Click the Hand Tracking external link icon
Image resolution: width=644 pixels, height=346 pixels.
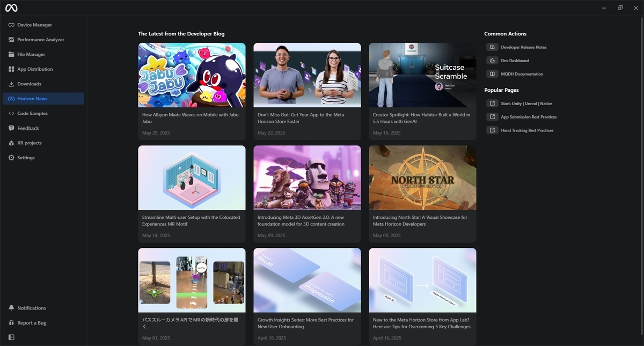(x=492, y=130)
